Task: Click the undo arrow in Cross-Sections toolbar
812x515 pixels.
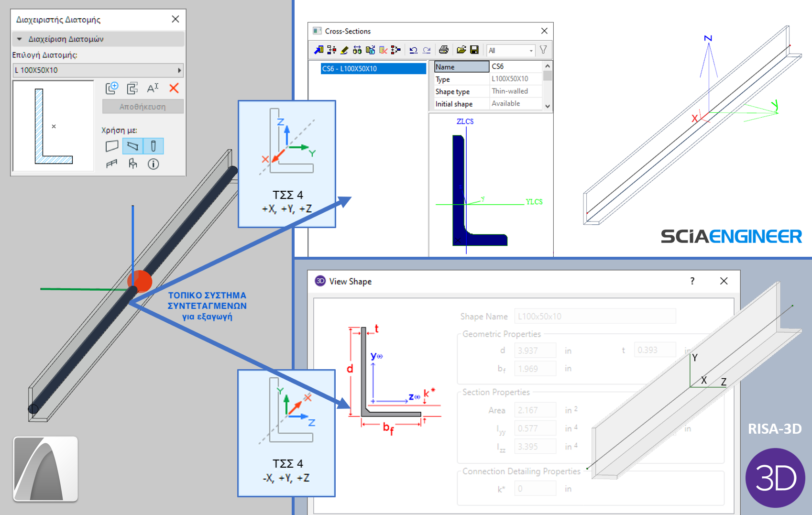Action: pos(414,50)
